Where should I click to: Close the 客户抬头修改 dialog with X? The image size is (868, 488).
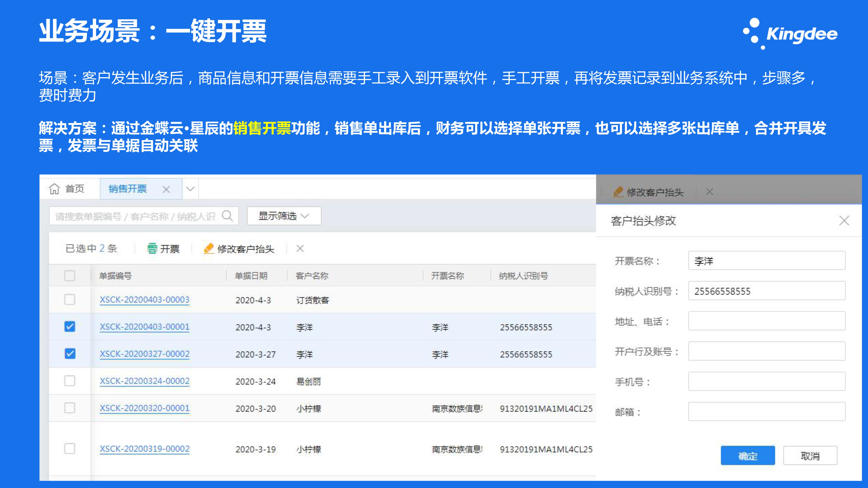coord(844,221)
